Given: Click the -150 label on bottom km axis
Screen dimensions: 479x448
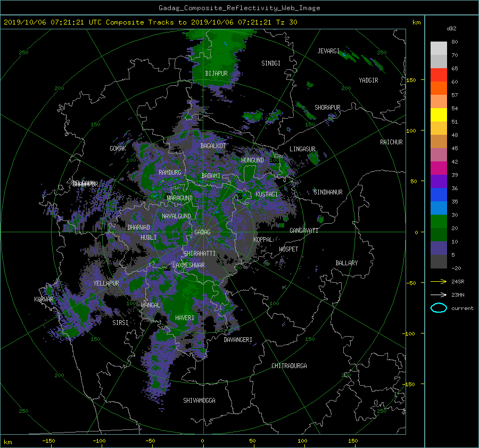Looking at the screenshot, I should [48, 441].
